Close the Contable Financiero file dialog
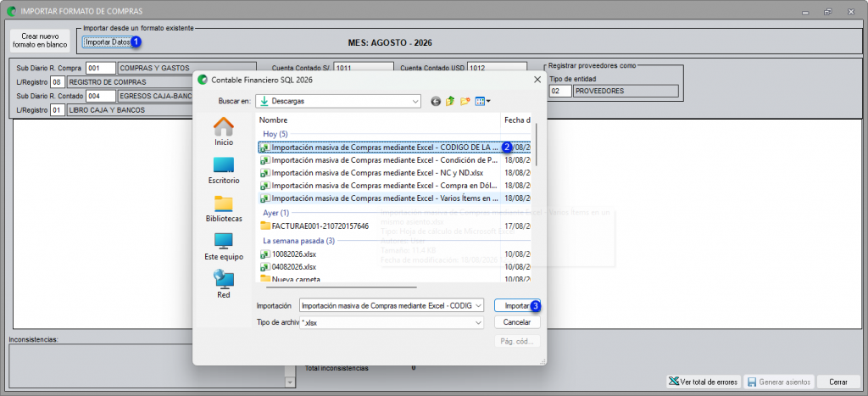Image resolution: width=868 pixels, height=396 pixels. [537, 80]
